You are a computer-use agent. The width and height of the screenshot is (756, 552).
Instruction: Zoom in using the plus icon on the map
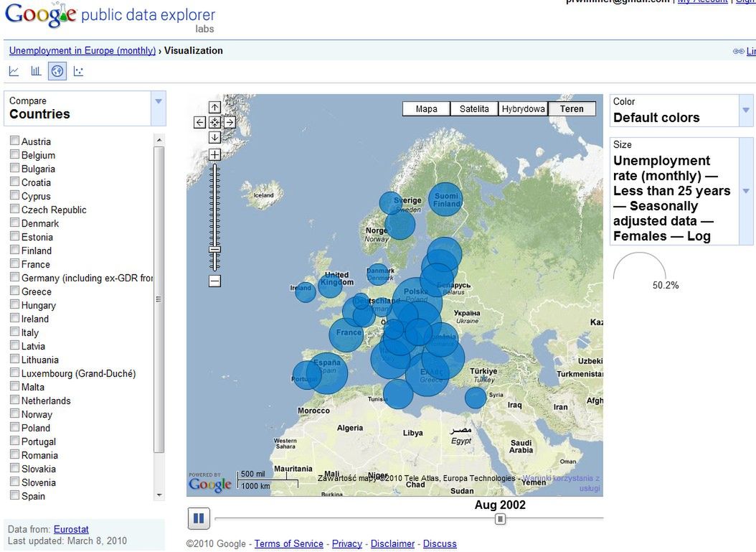pyautogui.click(x=214, y=154)
